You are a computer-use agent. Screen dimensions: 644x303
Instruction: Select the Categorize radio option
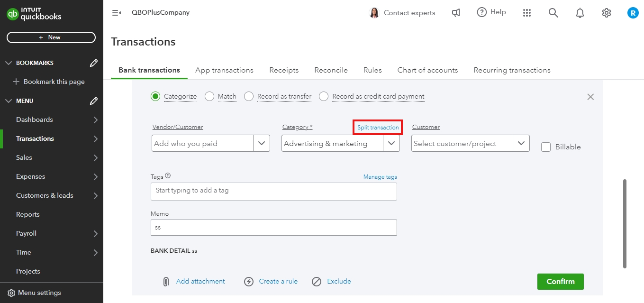click(155, 96)
